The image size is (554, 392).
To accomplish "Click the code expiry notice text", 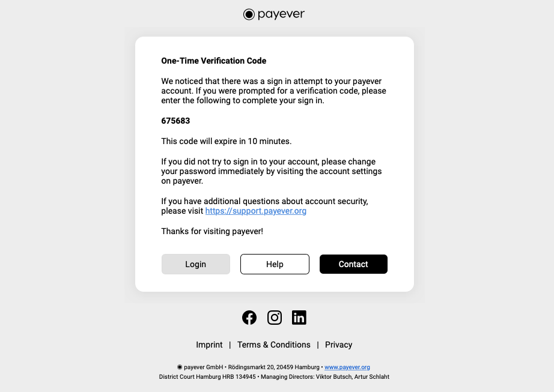I will tap(227, 141).
